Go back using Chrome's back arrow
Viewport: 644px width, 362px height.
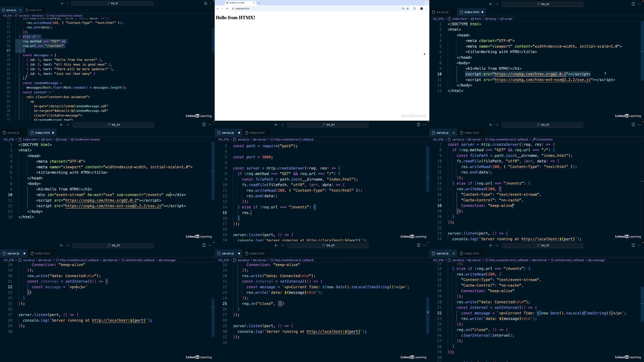pos(218,9)
